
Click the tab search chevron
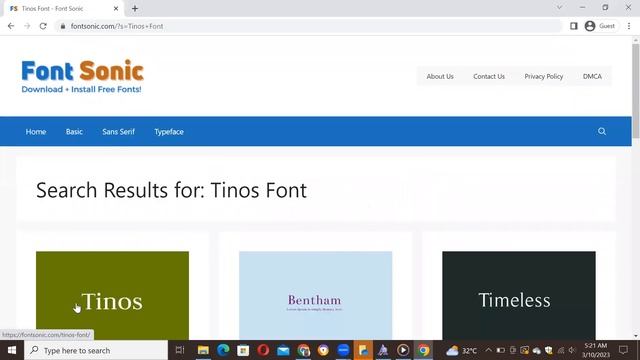click(560, 7)
